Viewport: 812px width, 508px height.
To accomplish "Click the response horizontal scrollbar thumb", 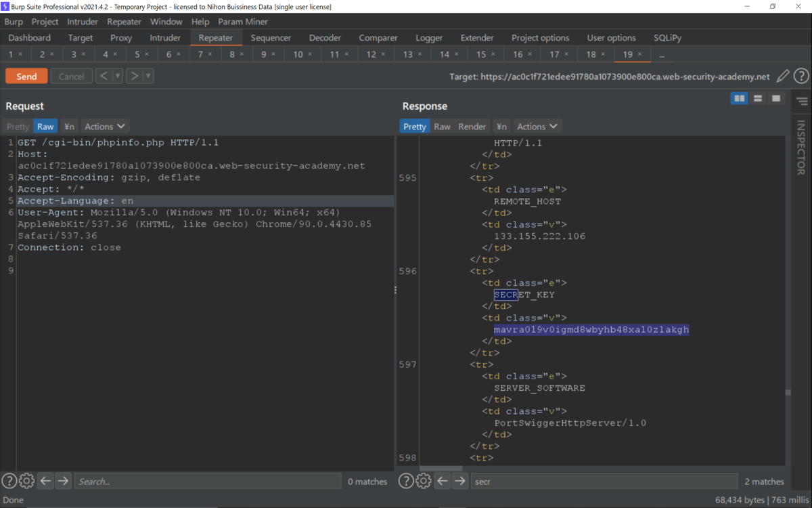I will 441,468.
